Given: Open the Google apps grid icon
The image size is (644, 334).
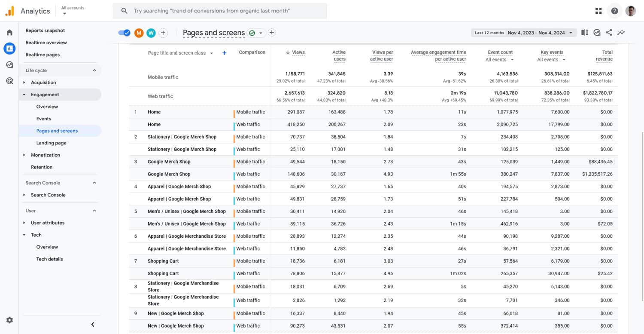Looking at the screenshot, I should click(x=598, y=10).
